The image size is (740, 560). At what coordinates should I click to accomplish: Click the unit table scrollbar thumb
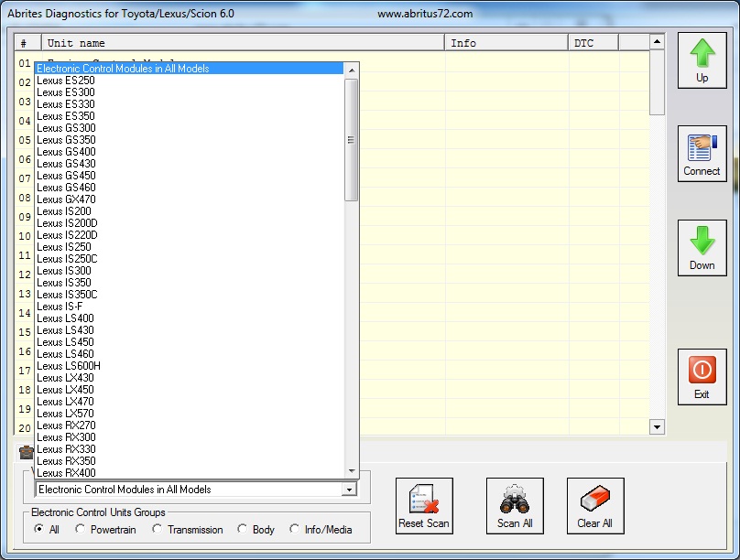coord(657,82)
